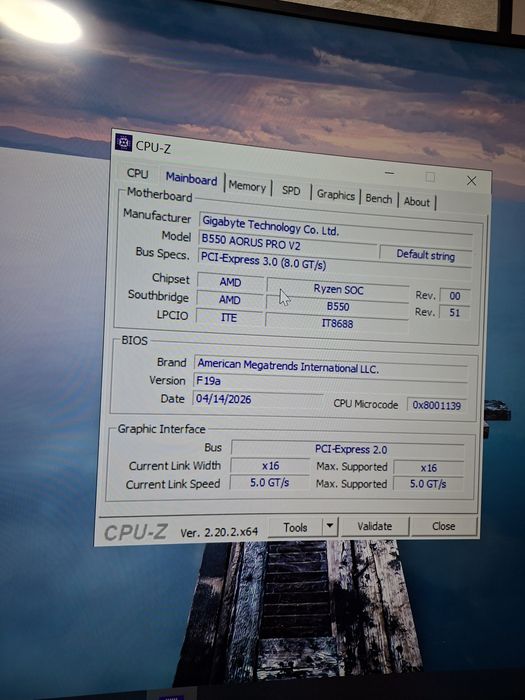Open the Bench tab
Screen dimensions: 525x700
pos(379,198)
